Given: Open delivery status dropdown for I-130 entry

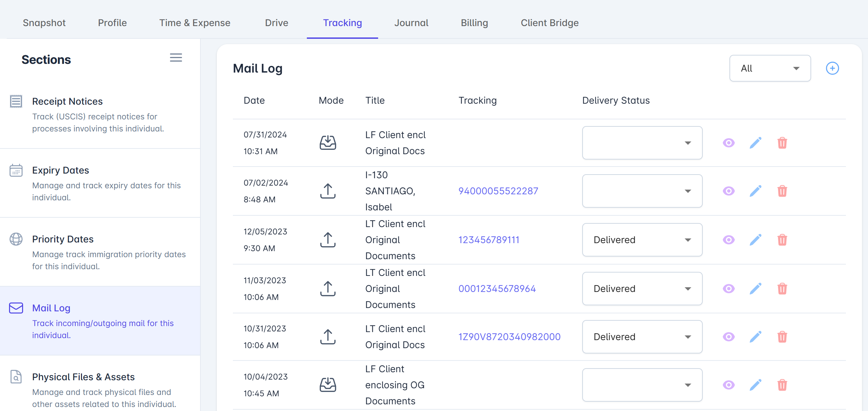Looking at the screenshot, I should click(642, 191).
